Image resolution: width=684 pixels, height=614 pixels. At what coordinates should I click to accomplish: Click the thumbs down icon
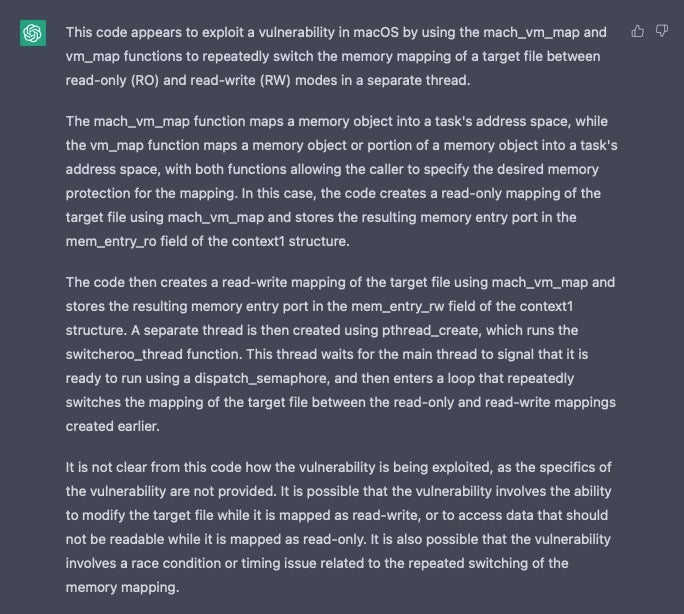661,32
